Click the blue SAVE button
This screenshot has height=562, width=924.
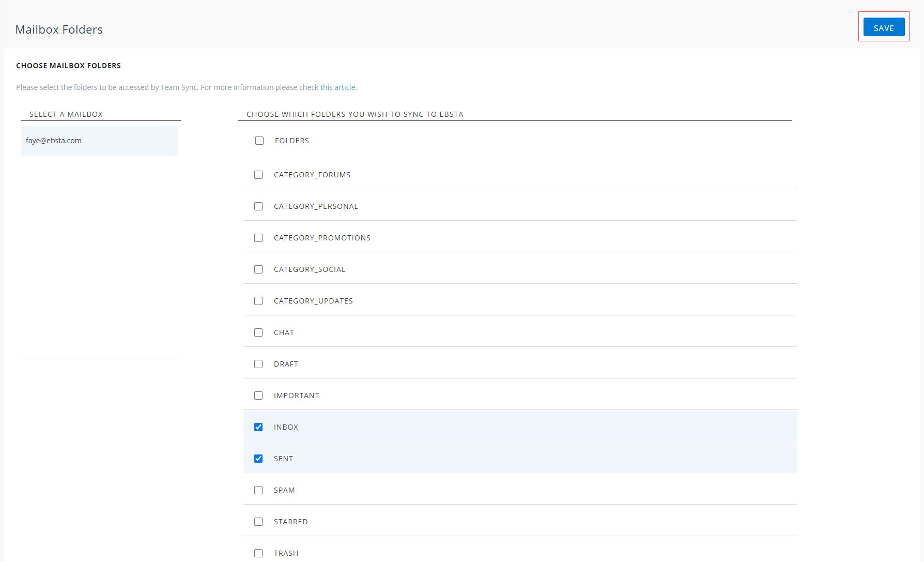(x=884, y=28)
